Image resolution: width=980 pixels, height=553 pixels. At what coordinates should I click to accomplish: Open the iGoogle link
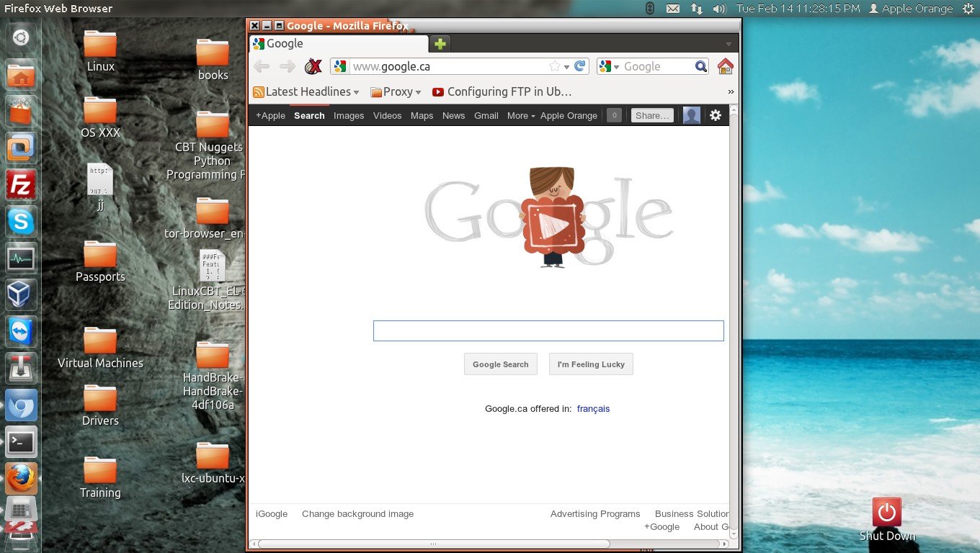(x=272, y=513)
